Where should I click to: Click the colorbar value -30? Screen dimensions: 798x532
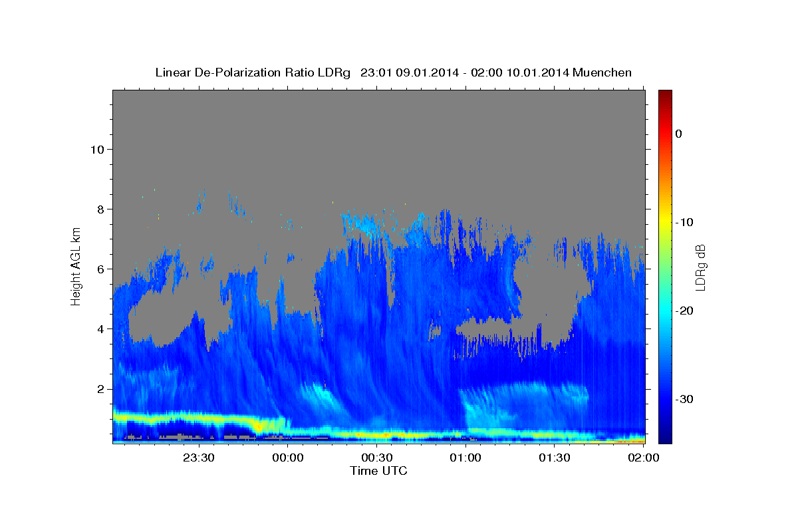click(x=685, y=399)
